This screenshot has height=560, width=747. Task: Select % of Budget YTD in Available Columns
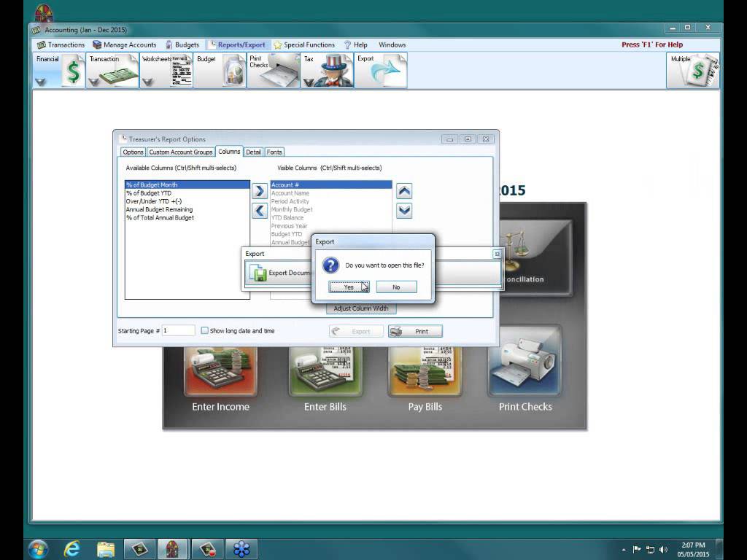coord(150,192)
